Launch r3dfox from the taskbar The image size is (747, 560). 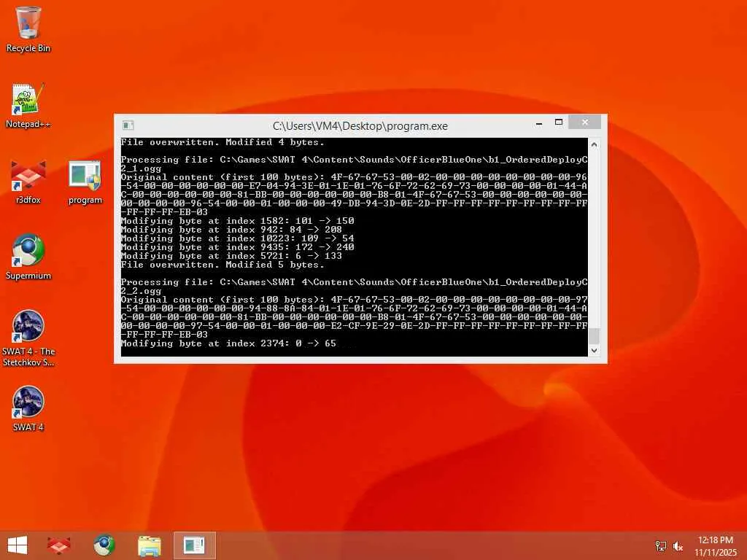[x=58, y=545]
